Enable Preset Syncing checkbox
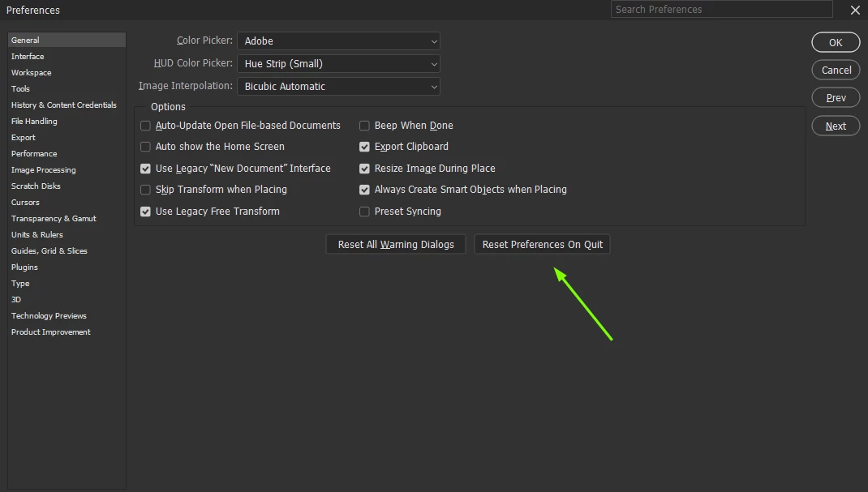The height and width of the screenshot is (492, 868). 364,212
